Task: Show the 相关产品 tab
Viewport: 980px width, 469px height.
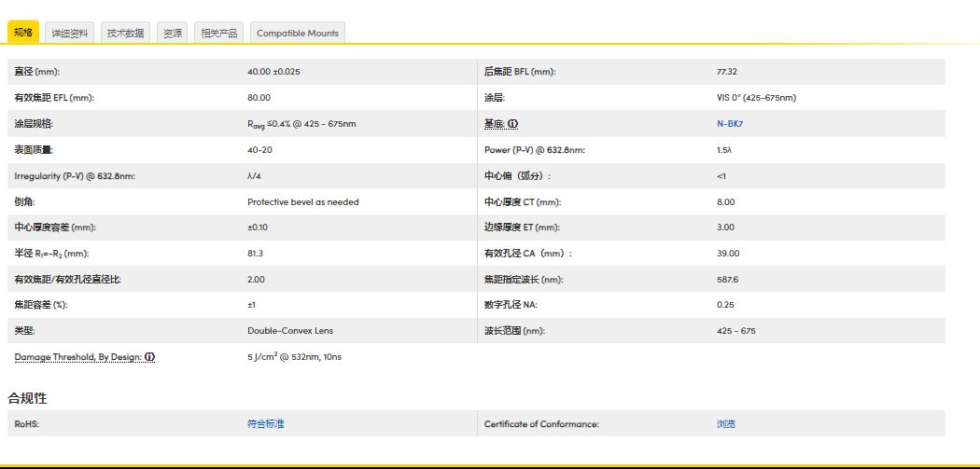Action: tap(219, 33)
